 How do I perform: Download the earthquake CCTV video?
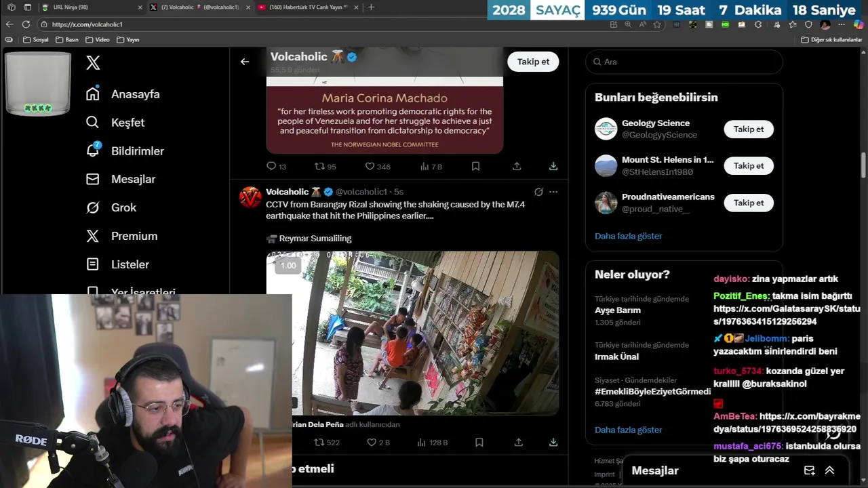(x=553, y=442)
